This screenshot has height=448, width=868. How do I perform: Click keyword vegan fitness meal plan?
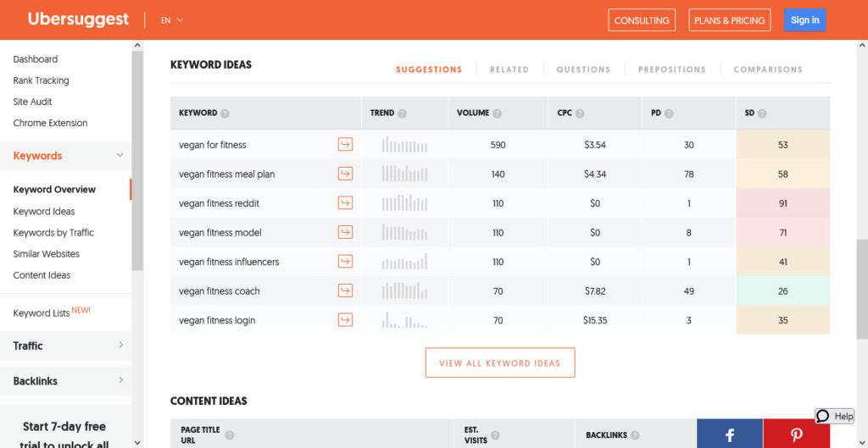(x=227, y=174)
